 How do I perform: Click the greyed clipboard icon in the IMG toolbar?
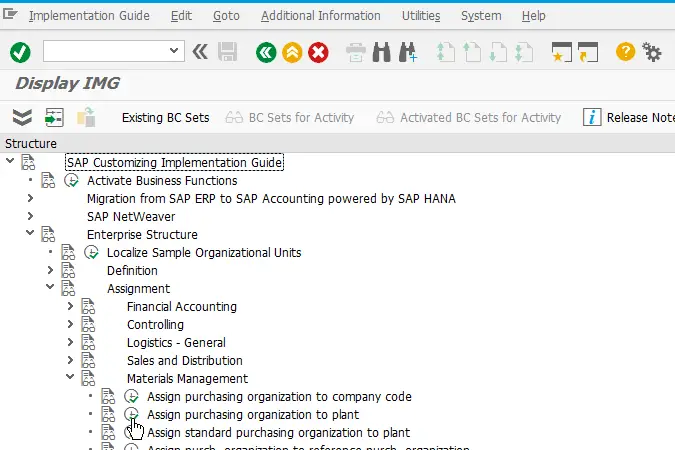click(x=86, y=117)
